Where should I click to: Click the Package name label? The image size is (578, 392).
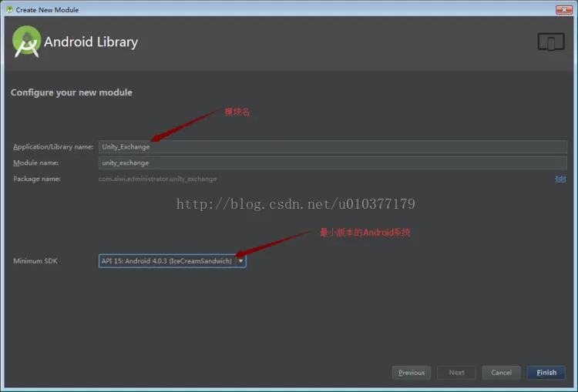click(37, 179)
